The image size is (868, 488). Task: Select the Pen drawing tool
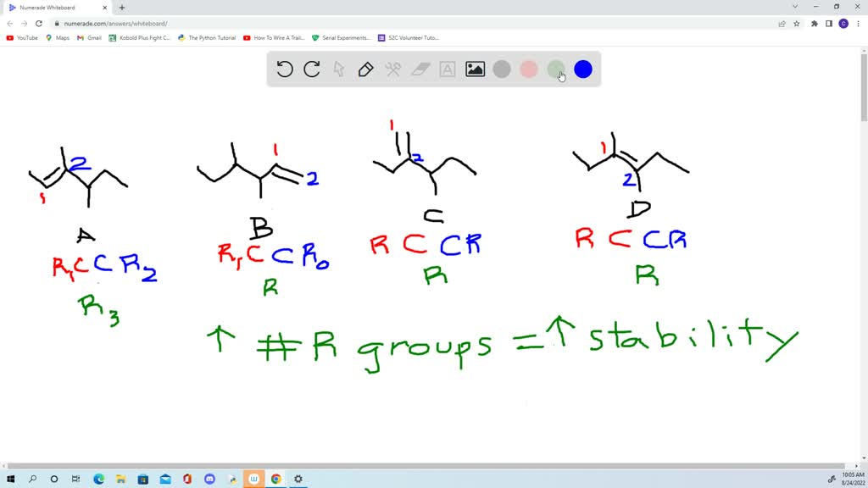tap(365, 69)
